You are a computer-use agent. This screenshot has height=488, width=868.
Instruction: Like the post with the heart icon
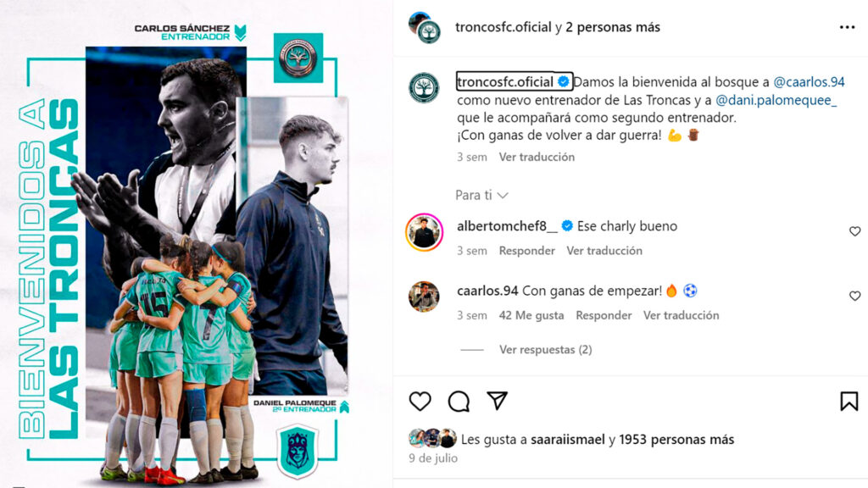pos(420,401)
